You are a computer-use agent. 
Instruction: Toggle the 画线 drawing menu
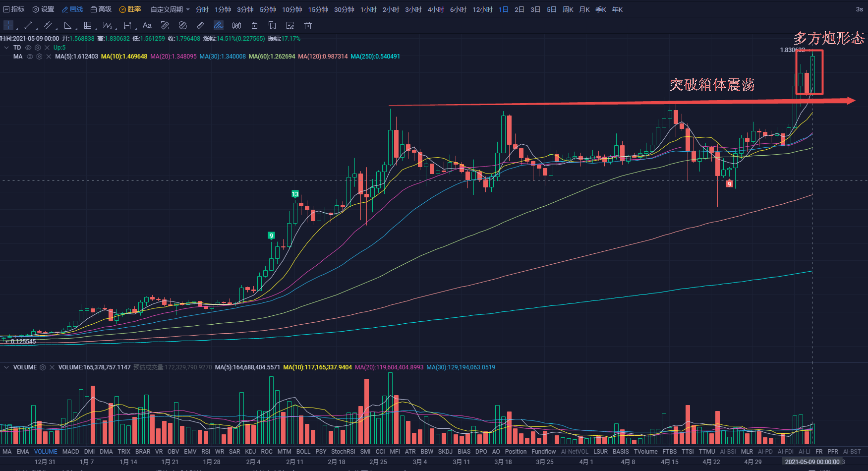pyautogui.click(x=72, y=9)
